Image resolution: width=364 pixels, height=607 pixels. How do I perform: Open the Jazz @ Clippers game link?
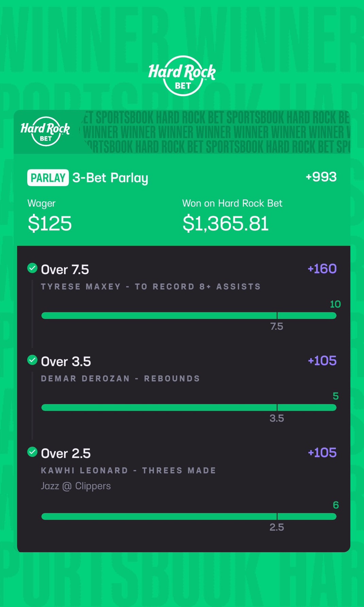(x=76, y=486)
